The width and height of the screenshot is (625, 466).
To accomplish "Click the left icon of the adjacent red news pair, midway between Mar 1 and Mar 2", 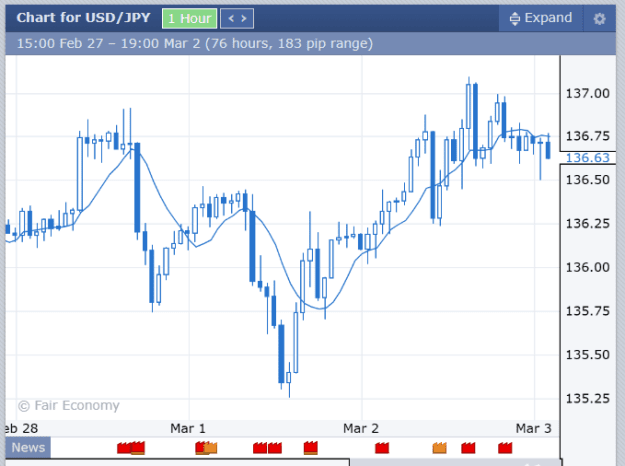I will click(260, 448).
